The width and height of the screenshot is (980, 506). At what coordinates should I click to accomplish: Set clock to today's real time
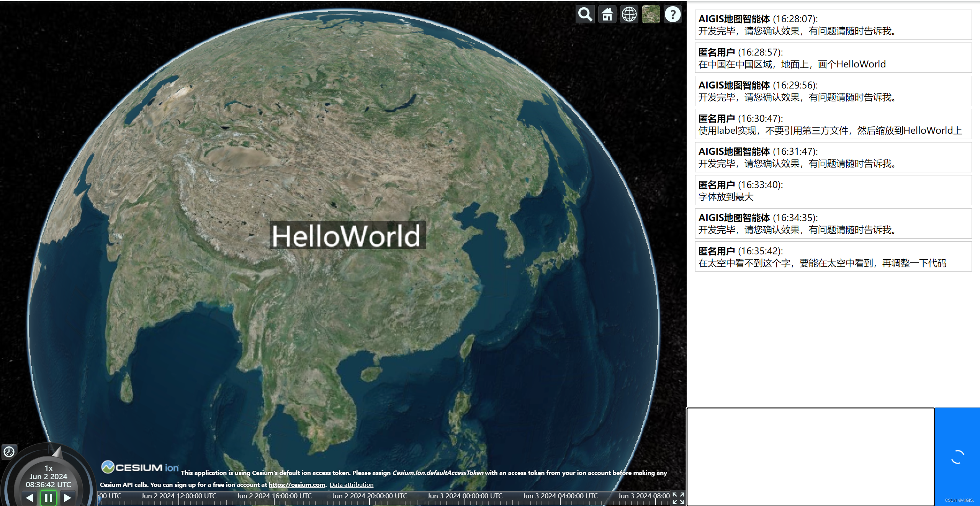(9, 452)
